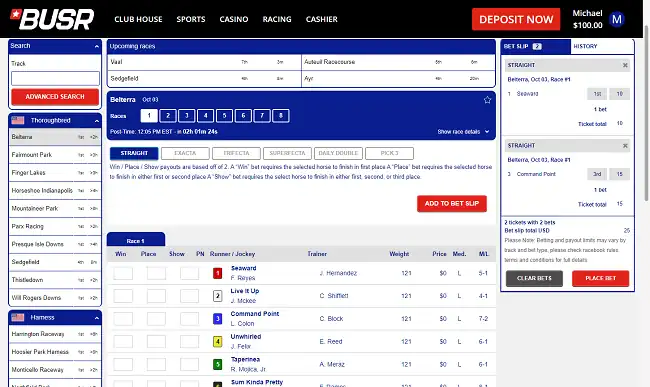Remove the Seaward straight bet ticket

(x=625, y=65)
